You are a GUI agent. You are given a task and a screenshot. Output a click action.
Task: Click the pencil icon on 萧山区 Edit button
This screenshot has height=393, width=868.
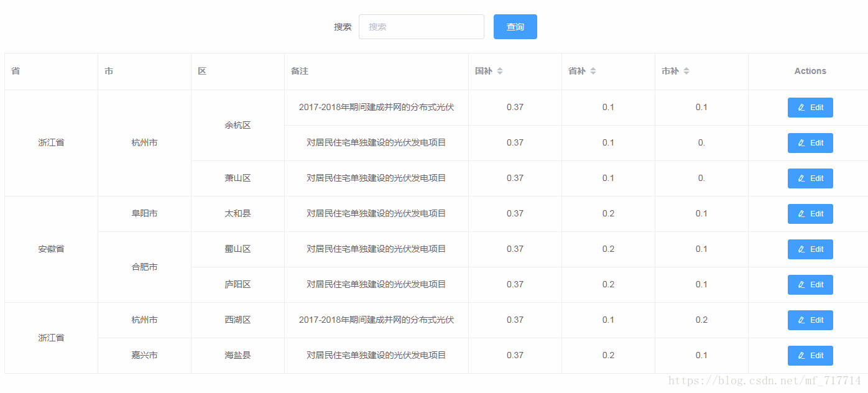click(x=801, y=178)
